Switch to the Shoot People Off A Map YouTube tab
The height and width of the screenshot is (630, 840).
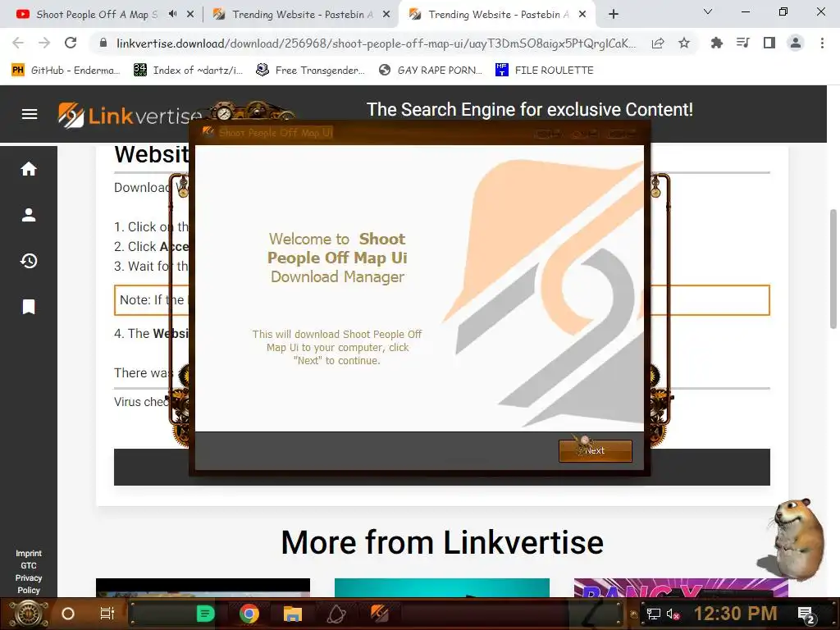pyautogui.click(x=97, y=15)
